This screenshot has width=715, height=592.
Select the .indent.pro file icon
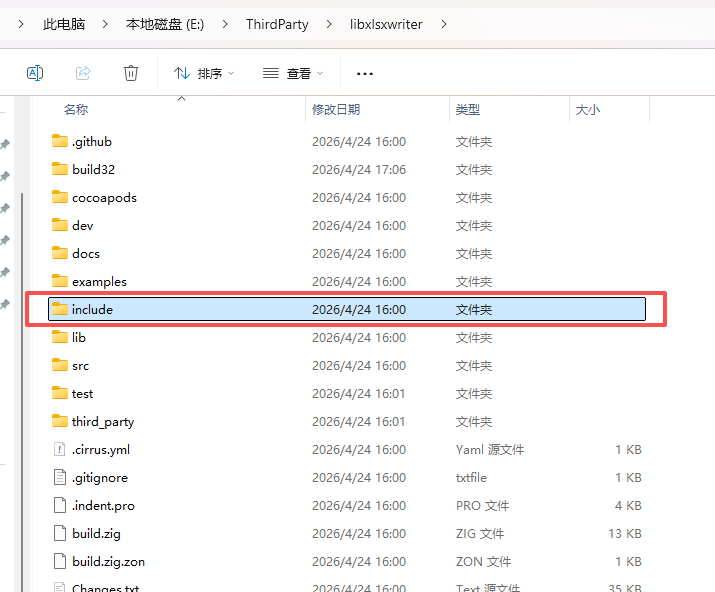pos(60,505)
